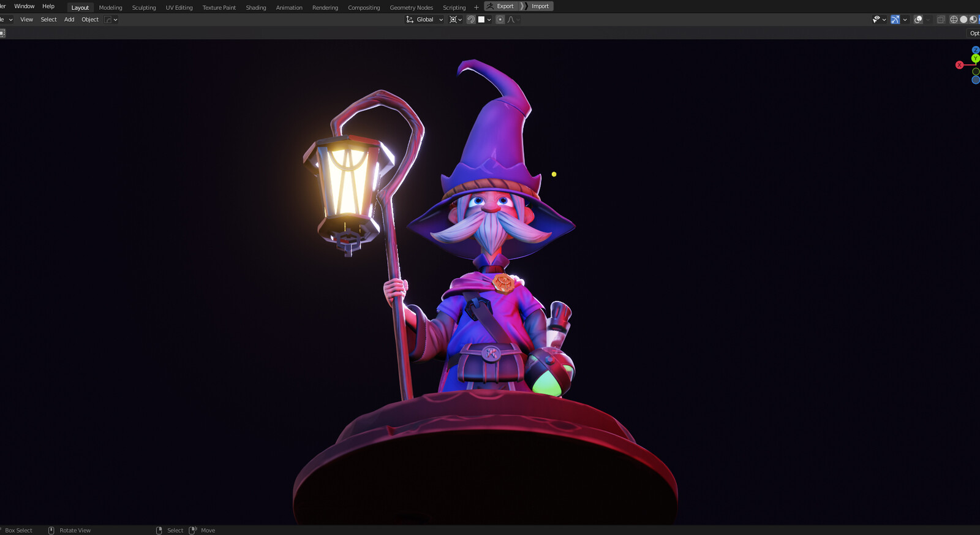Toggle show gizmos button
Screen dimensions: 980x535
(x=895, y=20)
